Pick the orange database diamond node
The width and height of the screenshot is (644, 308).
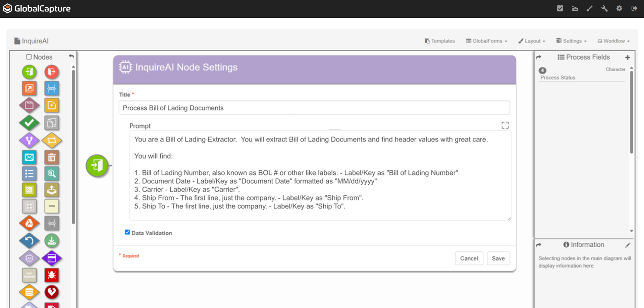click(x=29, y=292)
